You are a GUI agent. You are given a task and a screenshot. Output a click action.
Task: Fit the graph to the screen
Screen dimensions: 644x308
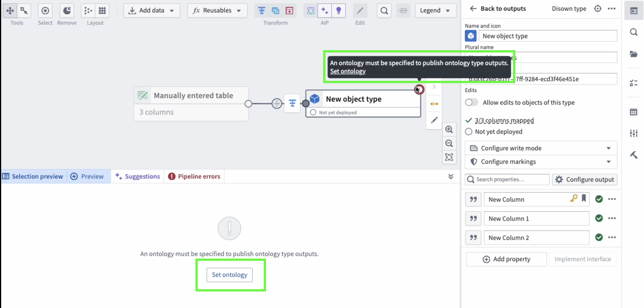pyautogui.click(x=449, y=157)
